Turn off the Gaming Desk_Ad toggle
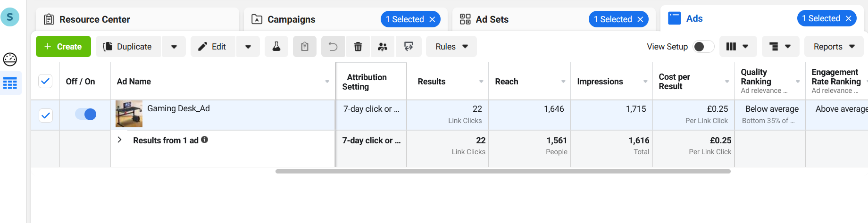868x223 pixels. click(x=85, y=114)
